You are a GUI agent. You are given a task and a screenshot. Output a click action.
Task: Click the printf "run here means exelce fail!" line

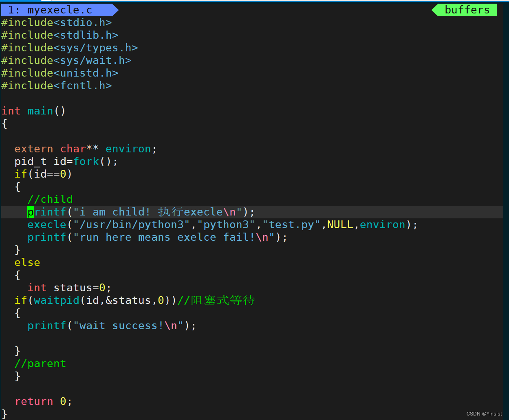[x=157, y=237]
